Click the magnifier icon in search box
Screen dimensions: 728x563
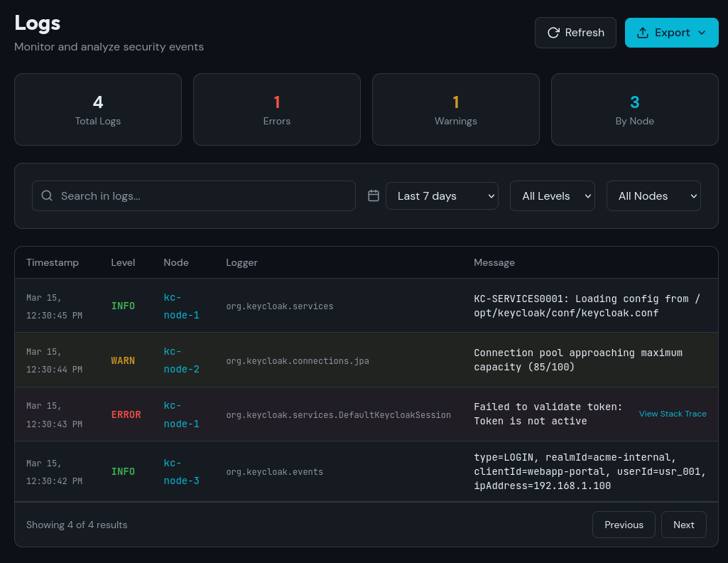point(47,195)
